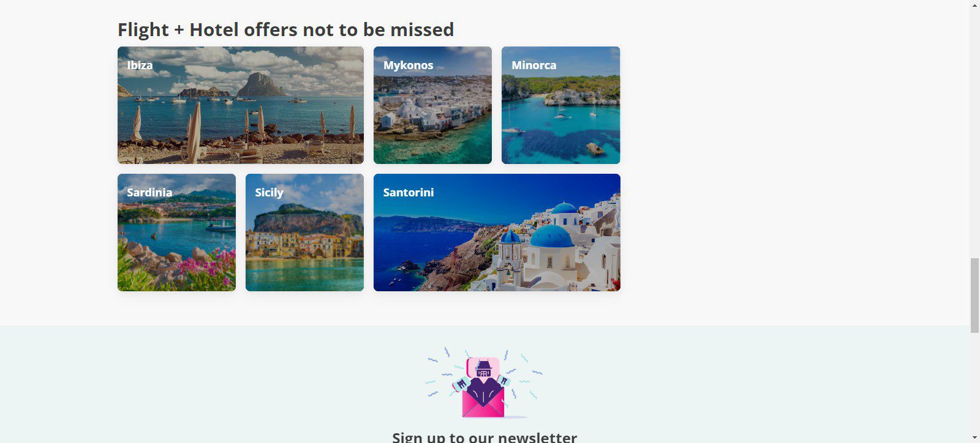Click the "Ibiza" text label

coord(140,65)
